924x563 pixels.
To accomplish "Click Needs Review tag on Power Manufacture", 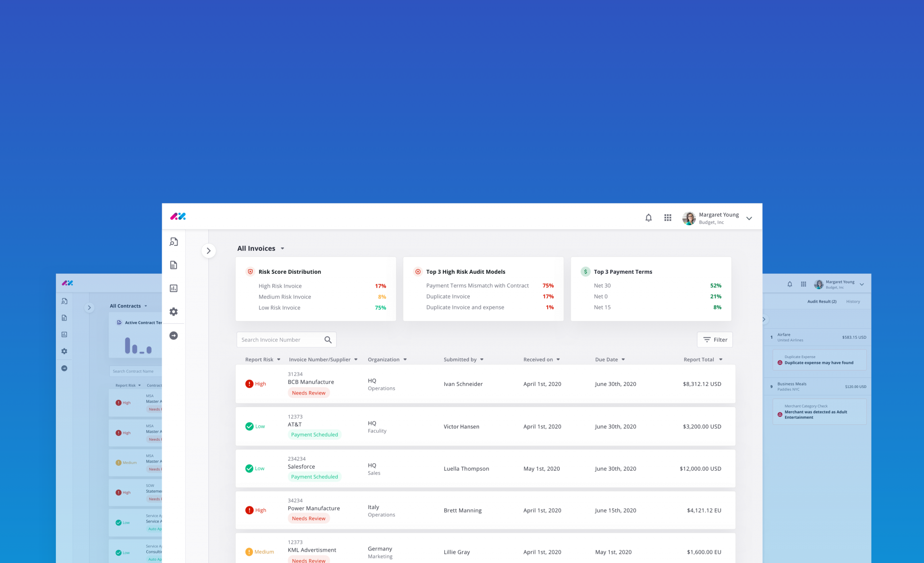I will coord(308,519).
